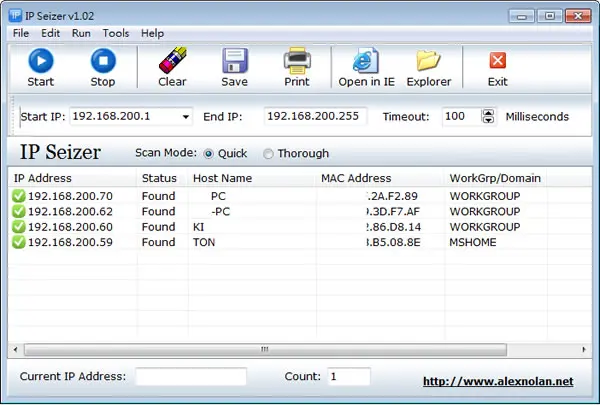Select Thorough scan mode
The height and width of the screenshot is (405, 600).
click(268, 154)
